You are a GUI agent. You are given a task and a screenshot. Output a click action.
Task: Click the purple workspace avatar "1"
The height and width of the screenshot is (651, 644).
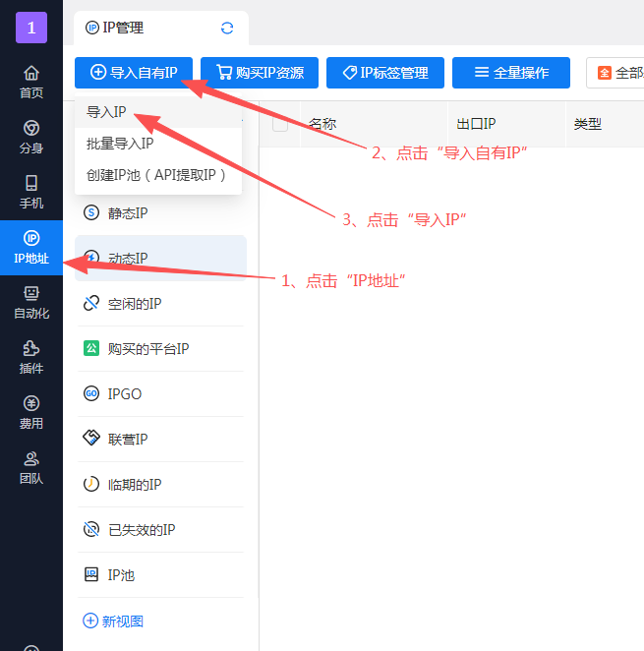click(x=31, y=28)
